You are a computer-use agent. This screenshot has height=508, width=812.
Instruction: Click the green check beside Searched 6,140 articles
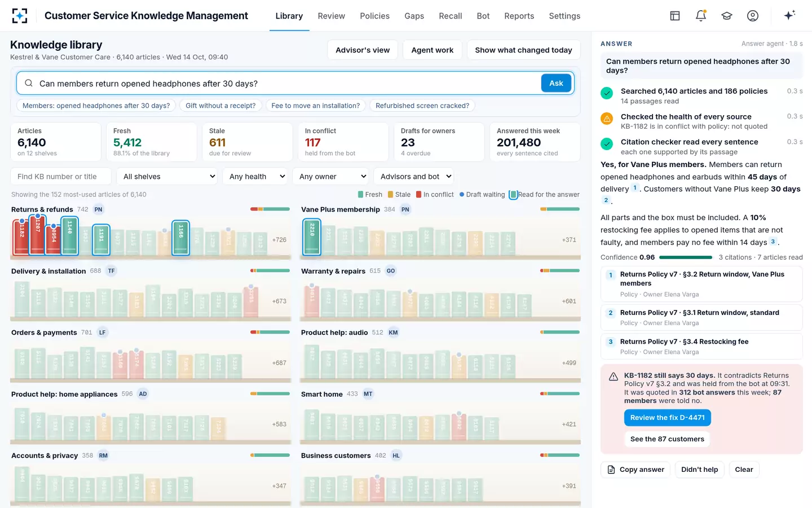pos(607,93)
